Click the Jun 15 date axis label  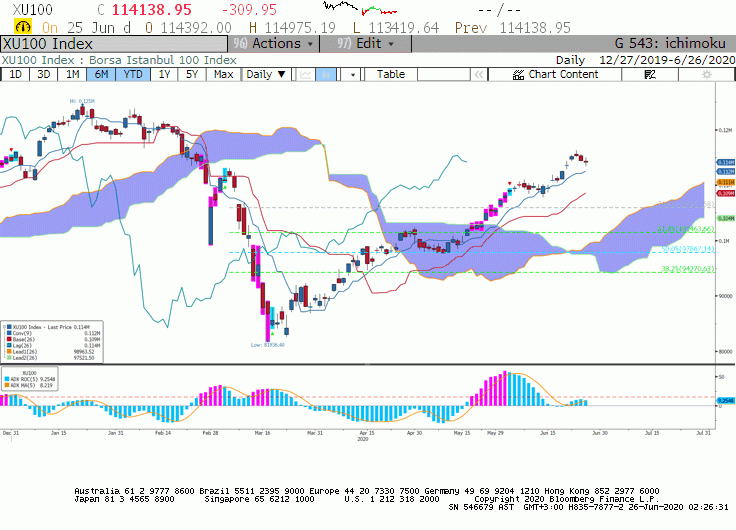[x=547, y=433]
